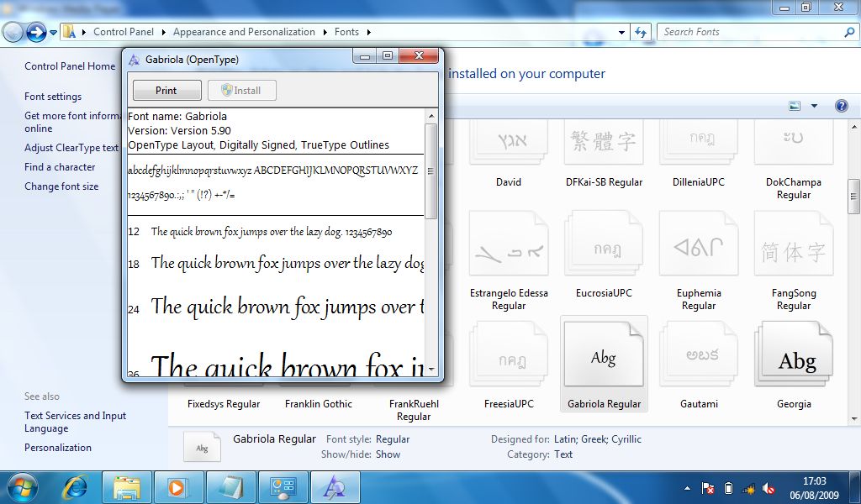
Task: Open the Personalization link
Action: click(58, 448)
